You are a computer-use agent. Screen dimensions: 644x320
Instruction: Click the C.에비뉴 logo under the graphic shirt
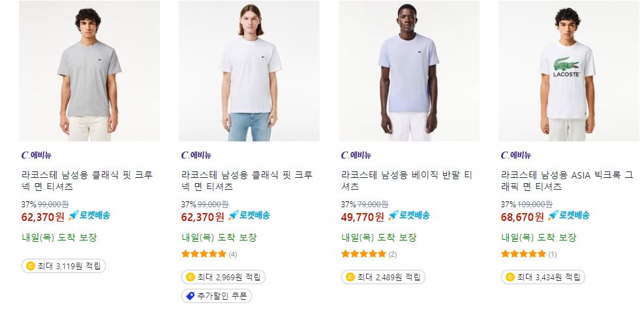click(x=516, y=155)
